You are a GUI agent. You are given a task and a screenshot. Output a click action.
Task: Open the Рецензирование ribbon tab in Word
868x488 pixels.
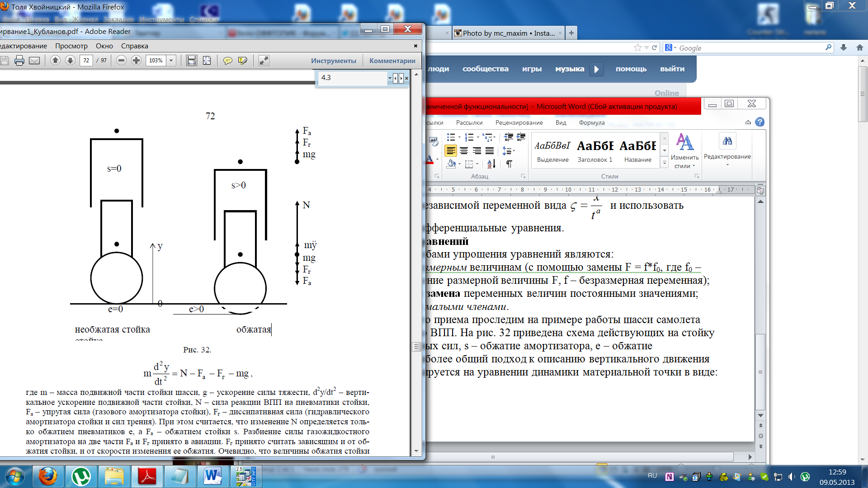(x=519, y=123)
